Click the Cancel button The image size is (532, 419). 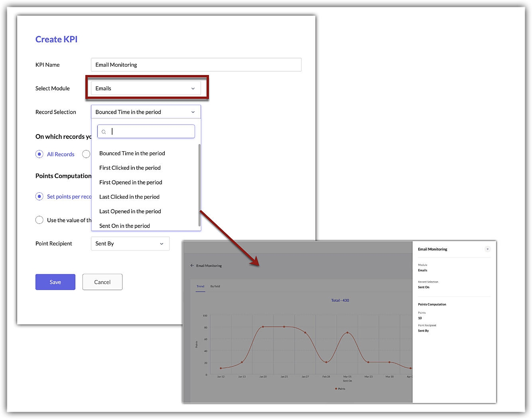point(102,282)
